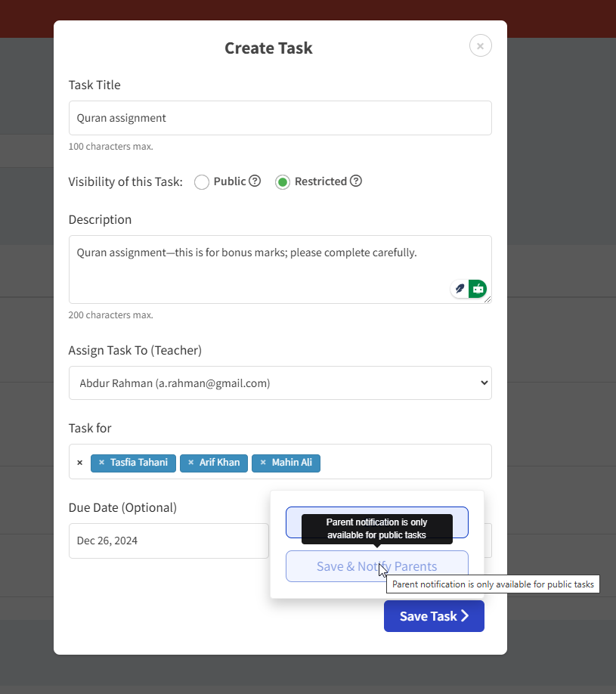The image size is (616, 694).
Task: Click the Public visibility help icon
Action: pyautogui.click(x=255, y=181)
